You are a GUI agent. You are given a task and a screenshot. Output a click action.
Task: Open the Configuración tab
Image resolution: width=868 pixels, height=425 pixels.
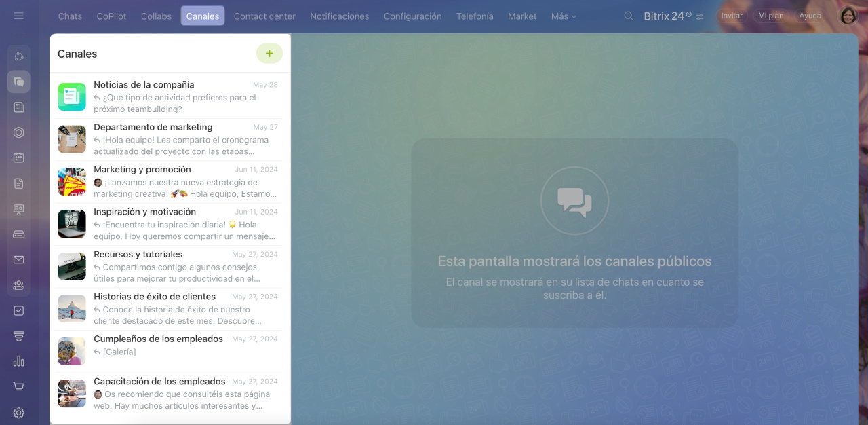pos(412,16)
